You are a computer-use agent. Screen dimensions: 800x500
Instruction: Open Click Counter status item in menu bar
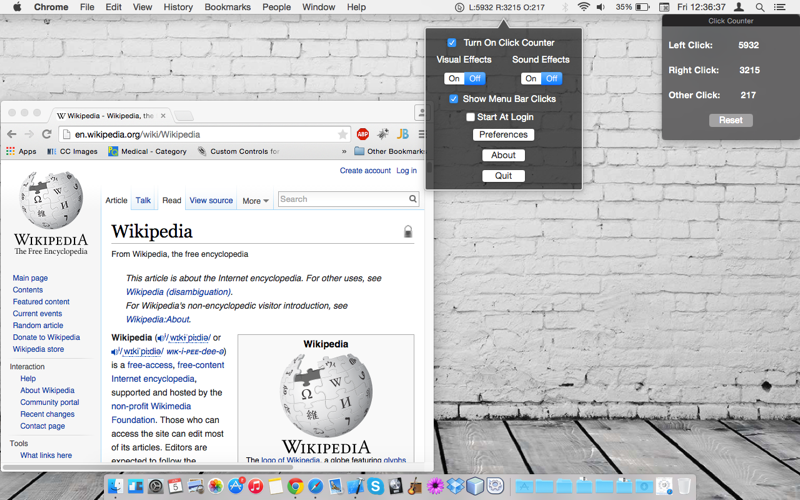click(499, 7)
